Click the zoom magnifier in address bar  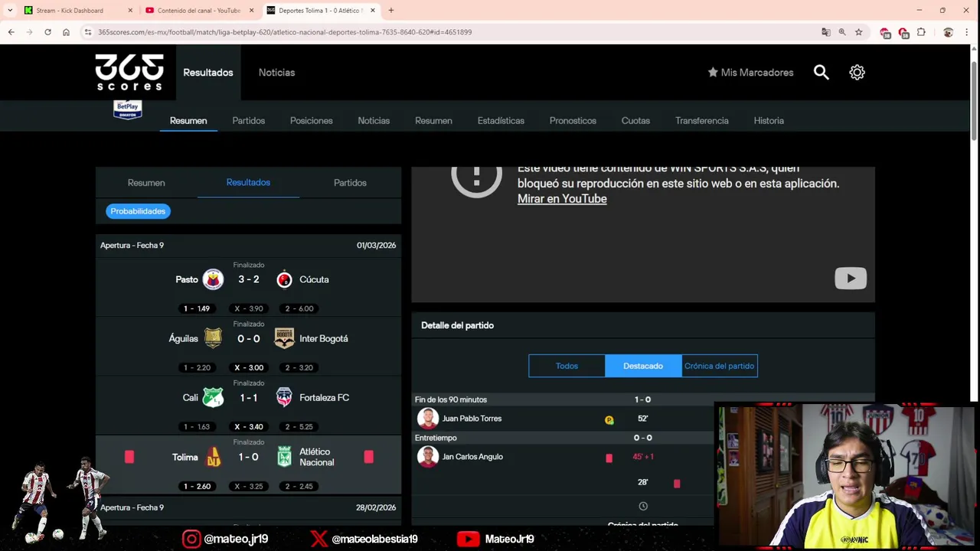tap(842, 32)
